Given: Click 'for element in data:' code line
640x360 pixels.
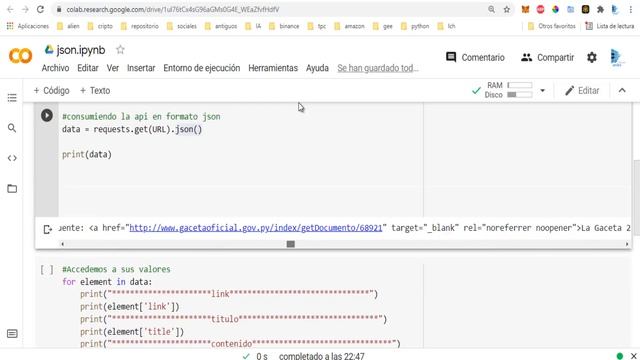Looking at the screenshot, I should (x=107, y=282).
